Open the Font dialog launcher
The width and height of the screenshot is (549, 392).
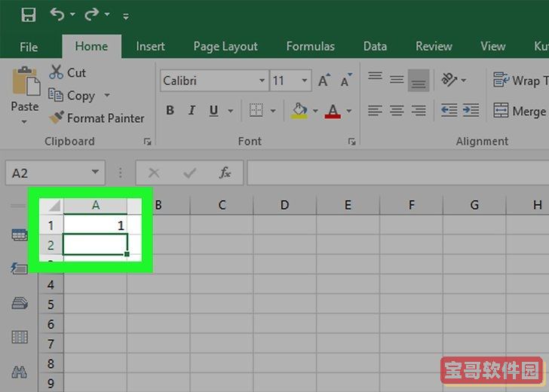[x=351, y=142]
